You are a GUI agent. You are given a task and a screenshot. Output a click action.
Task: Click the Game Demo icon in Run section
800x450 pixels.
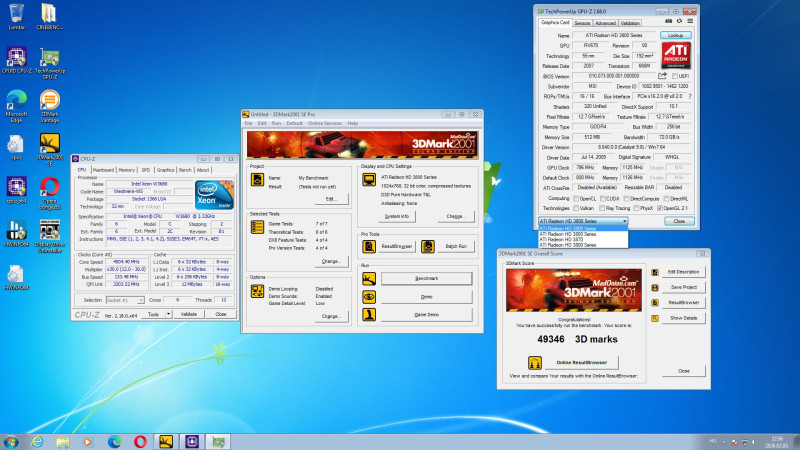tap(368, 315)
